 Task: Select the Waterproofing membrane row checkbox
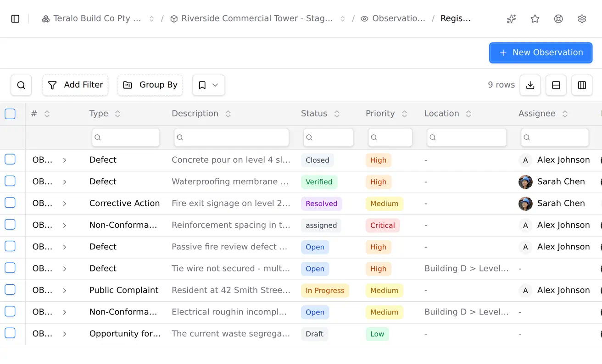(x=10, y=181)
